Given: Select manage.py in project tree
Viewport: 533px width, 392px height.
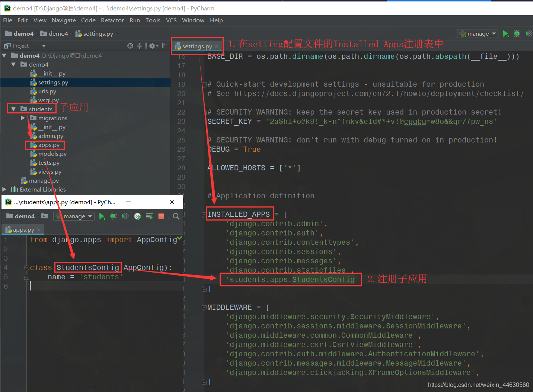Looking at the screenshot, I should coord(44,180).
